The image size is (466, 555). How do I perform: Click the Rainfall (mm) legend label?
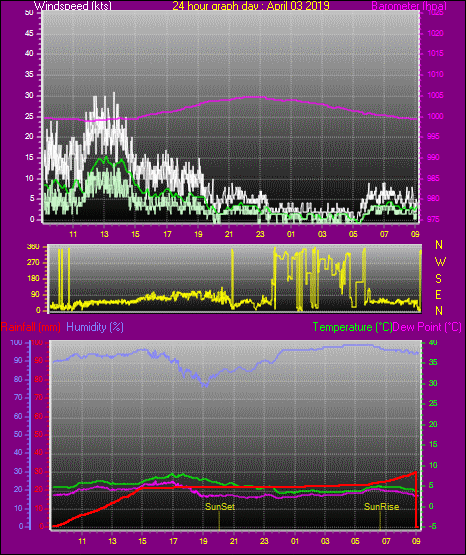31,327
